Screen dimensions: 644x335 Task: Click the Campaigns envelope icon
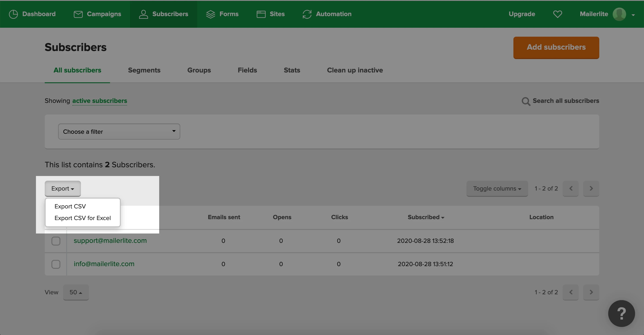[x=78, y=14]
